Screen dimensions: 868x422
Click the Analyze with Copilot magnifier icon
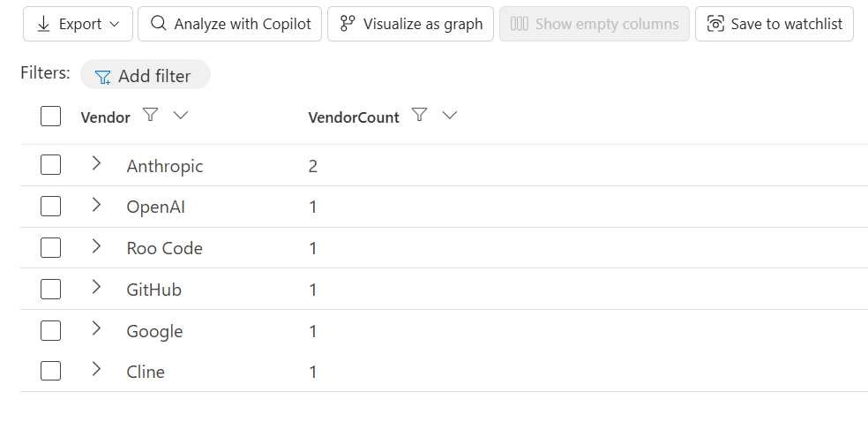(x=158, y=23)
